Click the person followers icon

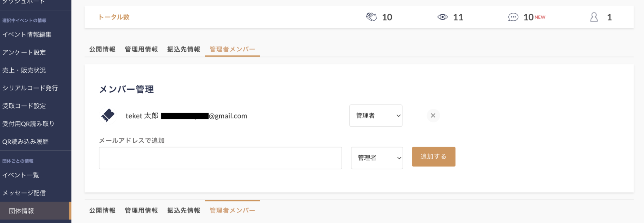point(594,17)
